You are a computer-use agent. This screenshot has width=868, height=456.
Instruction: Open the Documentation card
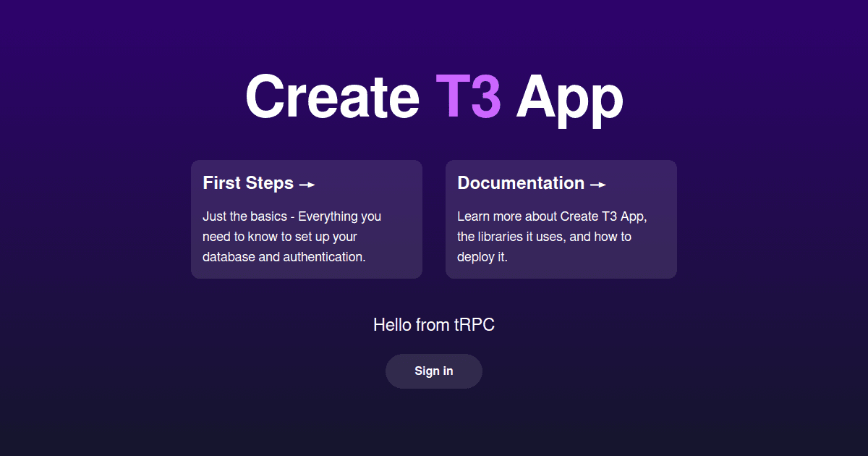click(x=561, y=219)
